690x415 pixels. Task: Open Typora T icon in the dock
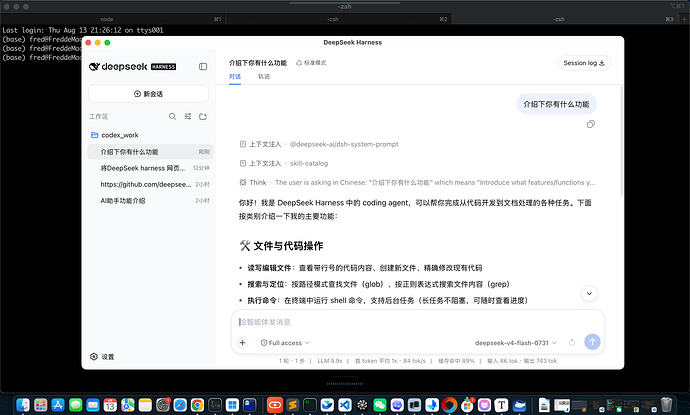pos(502,404)
